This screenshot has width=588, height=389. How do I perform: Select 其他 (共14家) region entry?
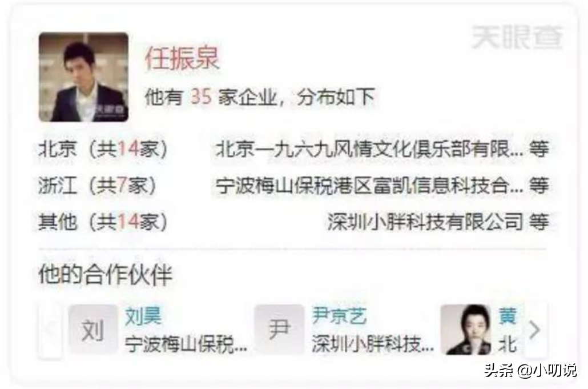coord(103,221)
